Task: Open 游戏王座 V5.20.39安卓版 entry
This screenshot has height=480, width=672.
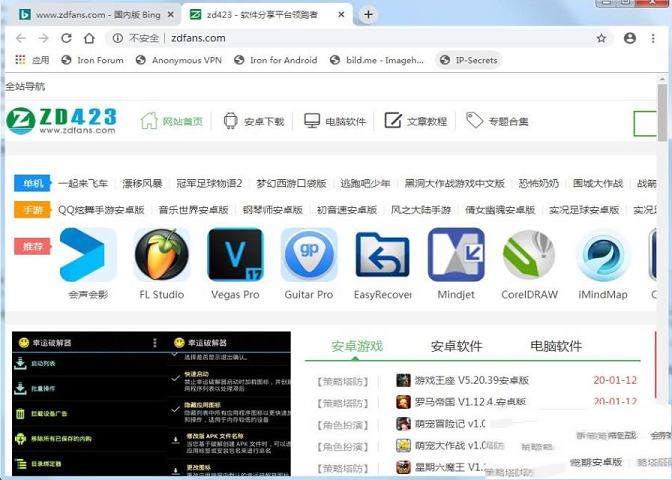Action: coord(471,380)
